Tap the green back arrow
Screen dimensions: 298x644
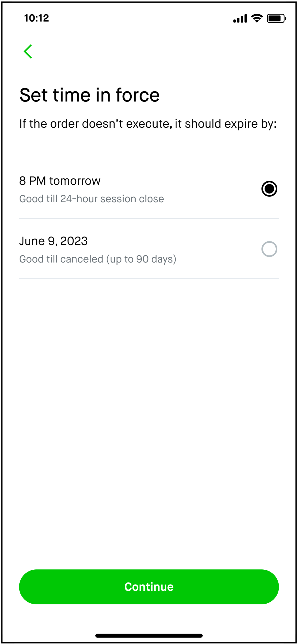click(28, 52)
